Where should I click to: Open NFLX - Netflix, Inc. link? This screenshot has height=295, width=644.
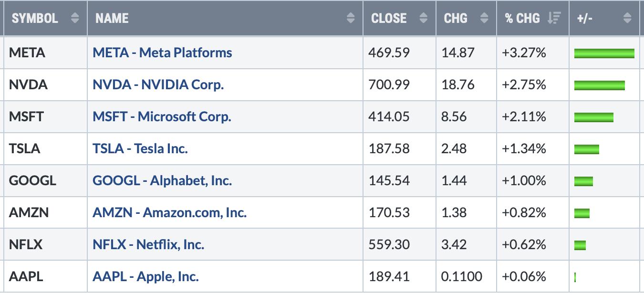pyautogui.click(x=148, y=244)
